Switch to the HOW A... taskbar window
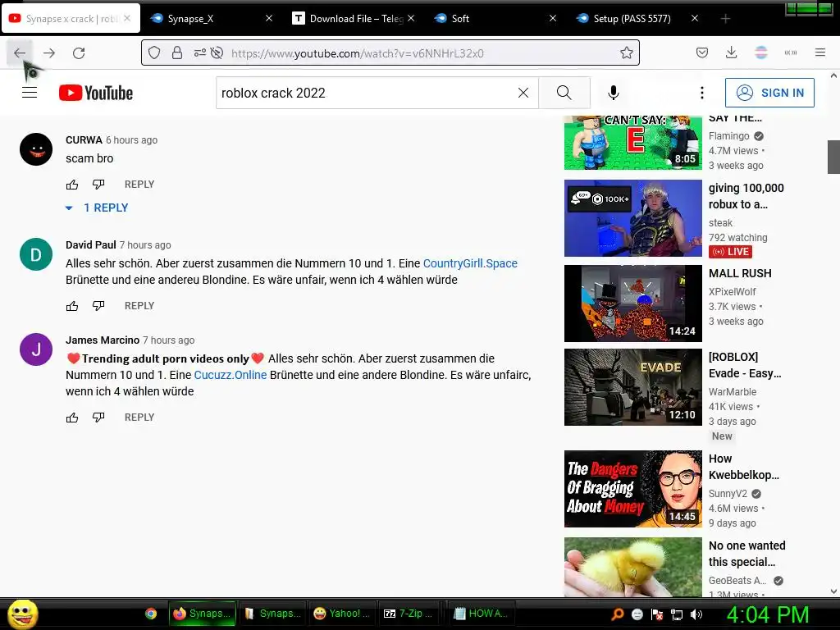This screenshot has height=630, width=840. pos(481,614)
